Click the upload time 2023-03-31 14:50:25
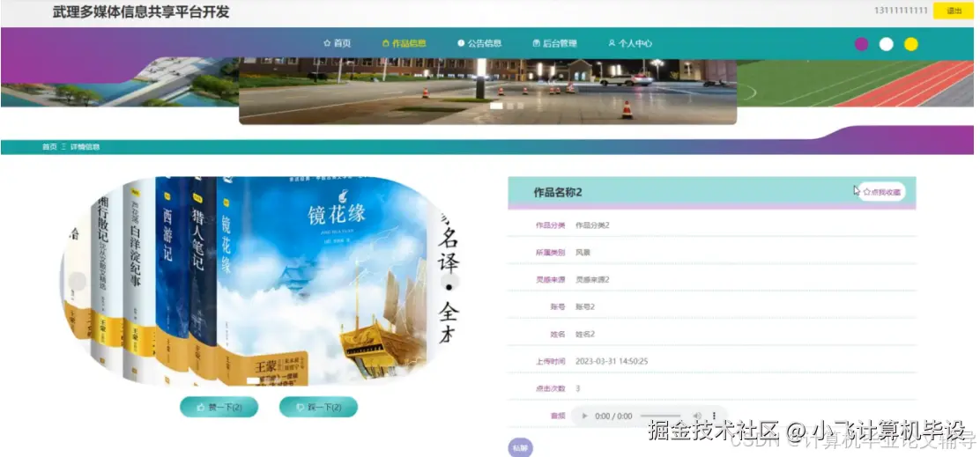 click(x=612, y=361)
